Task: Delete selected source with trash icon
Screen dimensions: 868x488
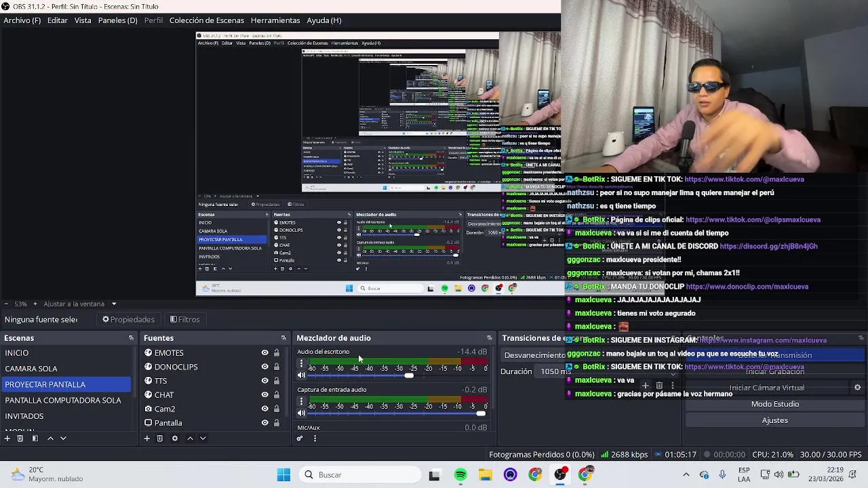Action: (160, 439)
